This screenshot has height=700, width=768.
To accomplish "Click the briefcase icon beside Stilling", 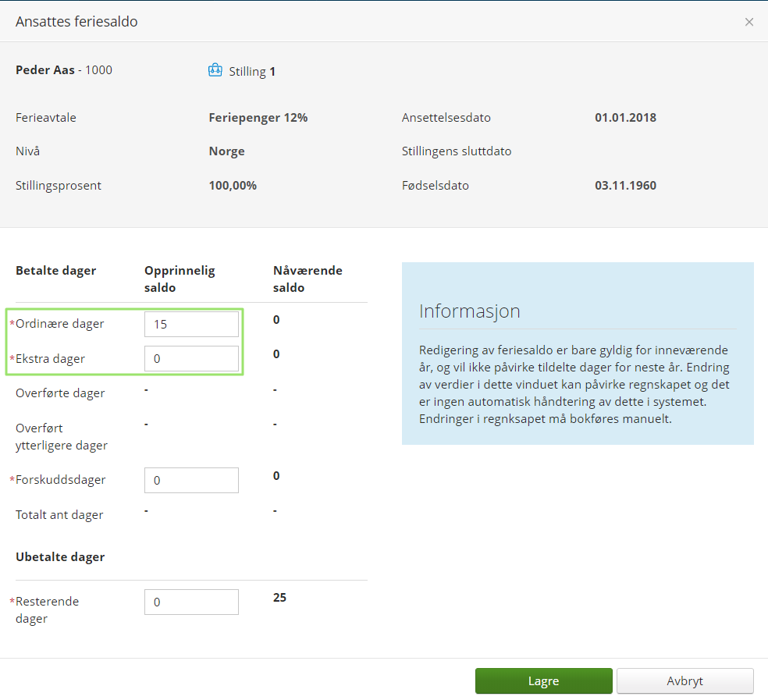I will pyautogui.click(x=215, y=70).
